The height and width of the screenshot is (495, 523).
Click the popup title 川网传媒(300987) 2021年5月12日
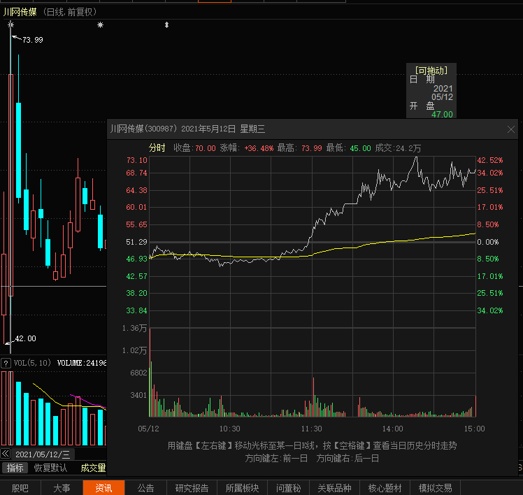point(188,129)
